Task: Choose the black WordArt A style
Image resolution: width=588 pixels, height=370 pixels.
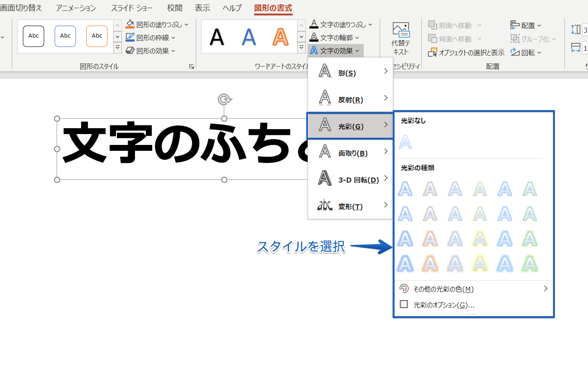Action: 217,37
